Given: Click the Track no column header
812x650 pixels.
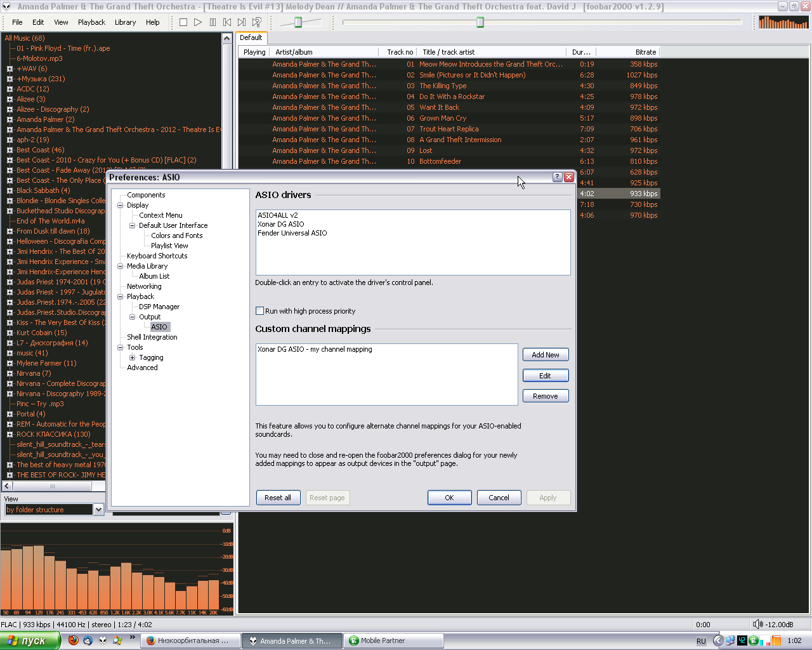Looking at the screenshot, I should click(x=397, y=52).
